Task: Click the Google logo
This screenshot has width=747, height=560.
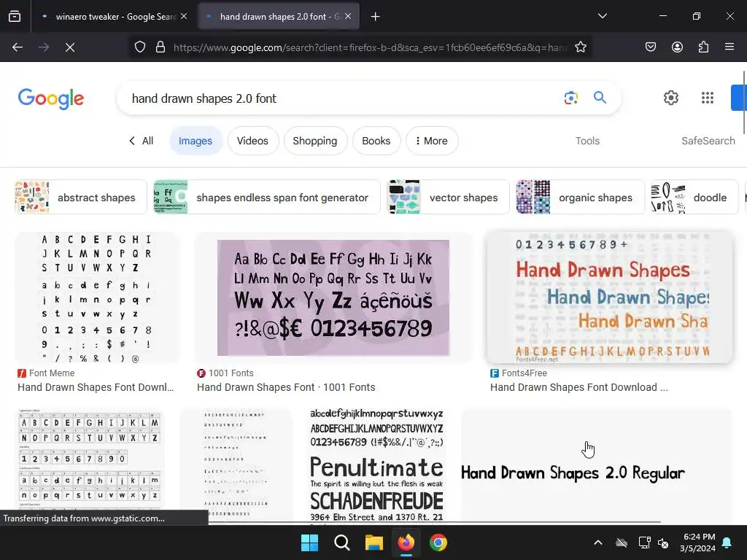Action: tap(51, 98)
